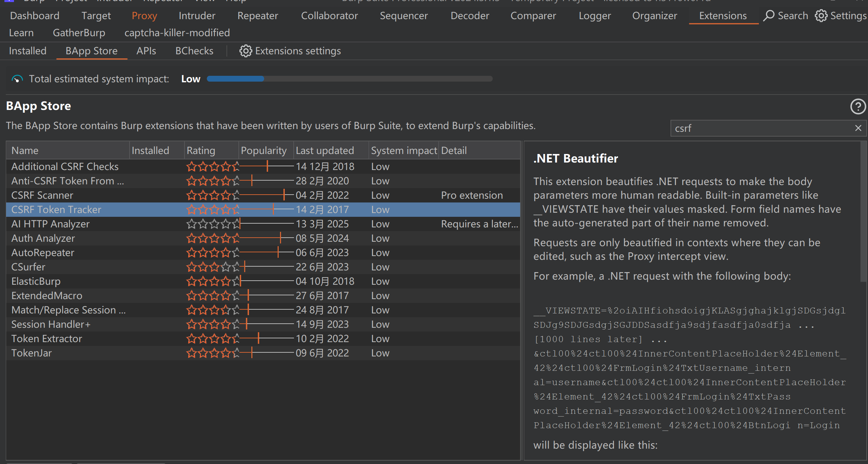
Task: Open Settings via the gear icon
Action: [821, 16]
